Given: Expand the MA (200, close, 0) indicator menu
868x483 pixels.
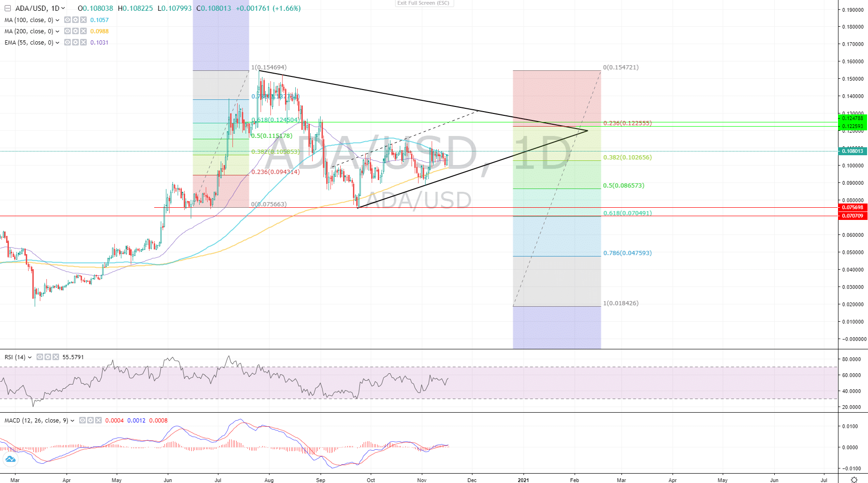Looking at the screenshot, I should point(57,31).
